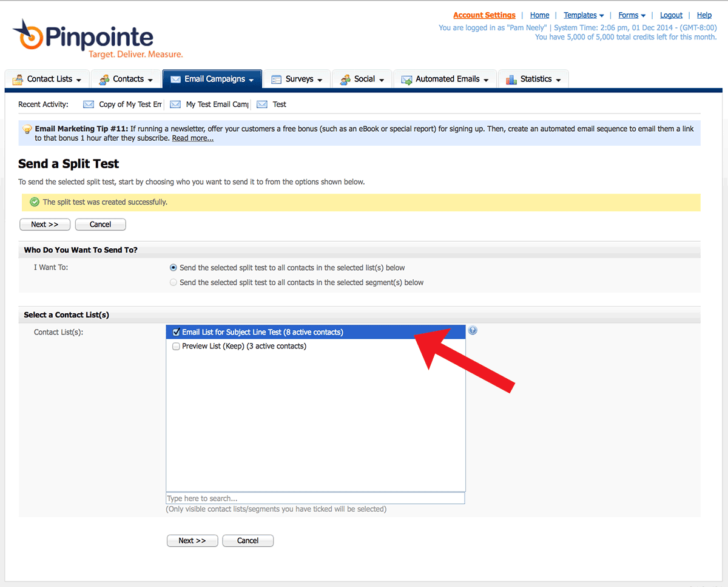The width and height of the screenshot is (728, 587).
Task: Select send to all contacts in selected lists
Action: point(174,268)
